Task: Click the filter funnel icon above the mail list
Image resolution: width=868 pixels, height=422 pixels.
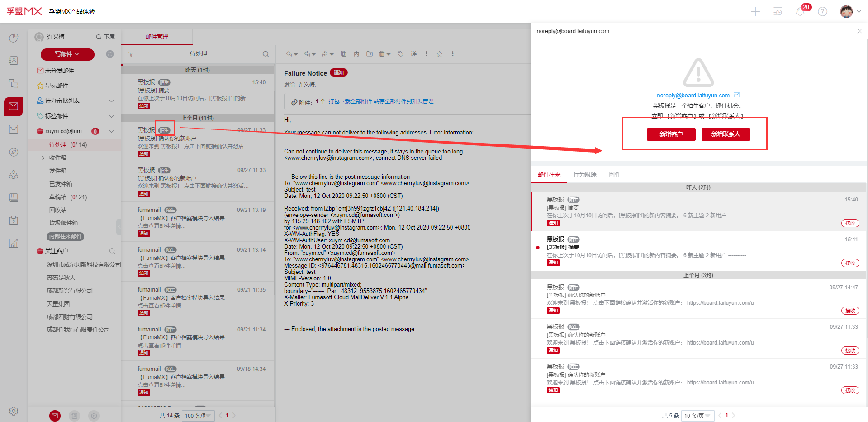Action: pos(131,54)
